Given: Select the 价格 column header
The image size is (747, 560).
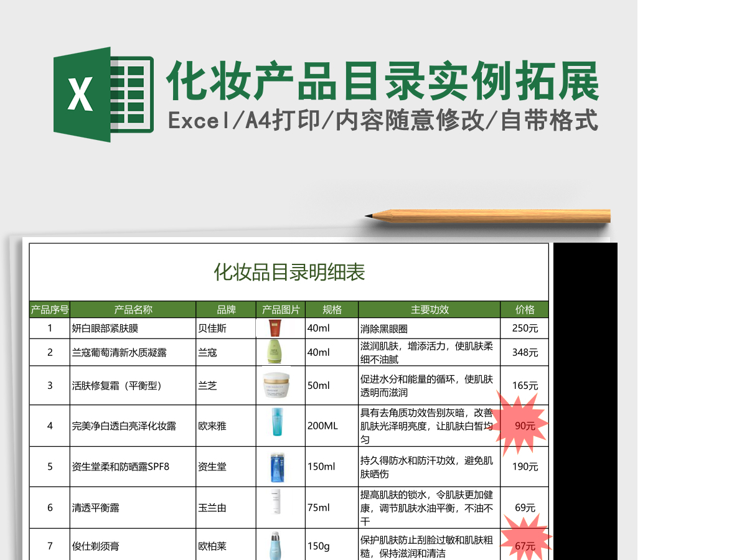Looking at the screenshot, I should pos(525,310).
